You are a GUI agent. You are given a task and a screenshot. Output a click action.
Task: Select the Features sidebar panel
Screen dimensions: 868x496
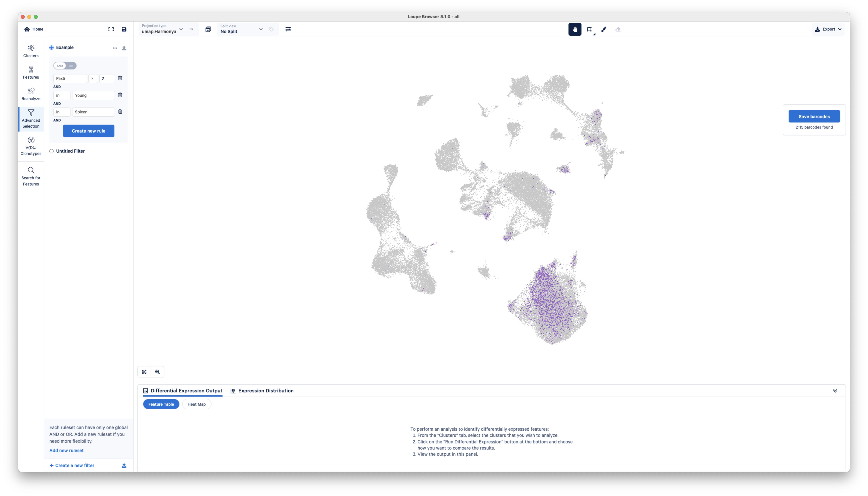tap(31, 72)
